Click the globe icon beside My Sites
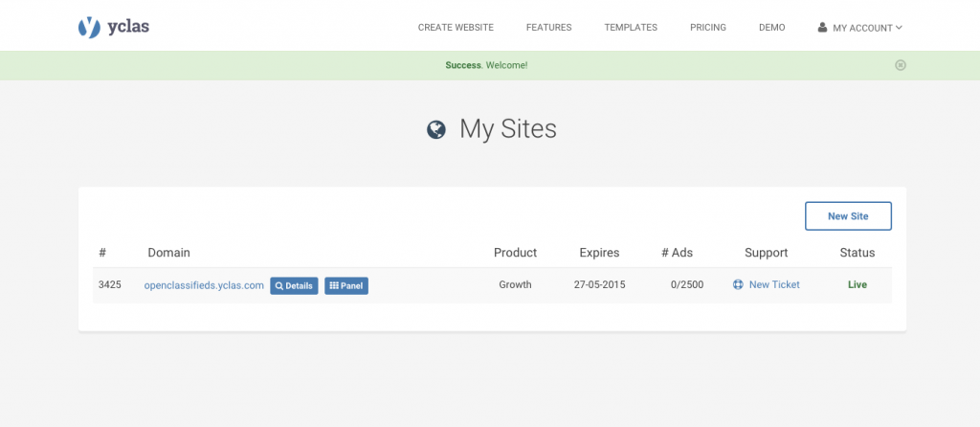The image size is (980, 427). tap(436, 129)
